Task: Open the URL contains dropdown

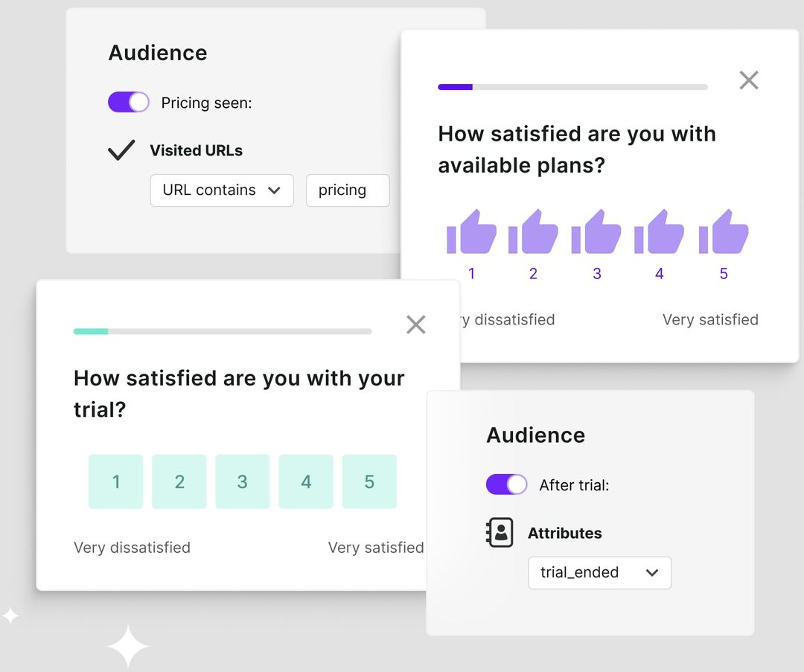Action: (221, 191)
